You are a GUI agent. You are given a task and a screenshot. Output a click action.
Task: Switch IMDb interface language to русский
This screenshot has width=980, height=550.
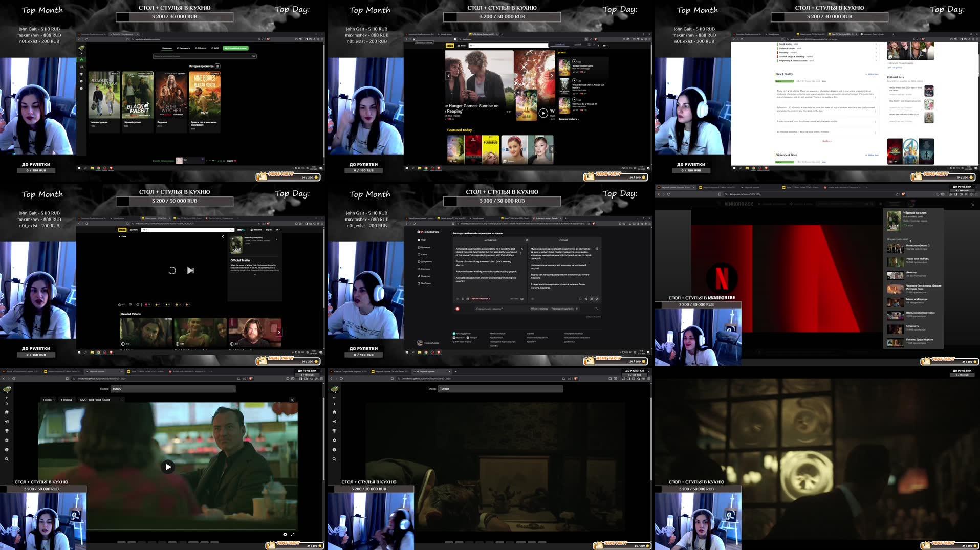pos(578,45)
